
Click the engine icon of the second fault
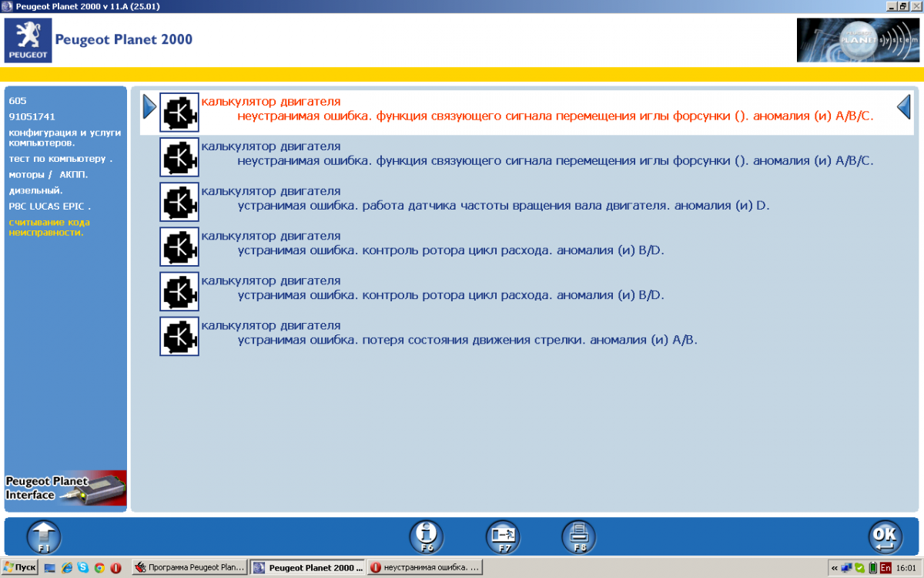[x=179, y=157]
